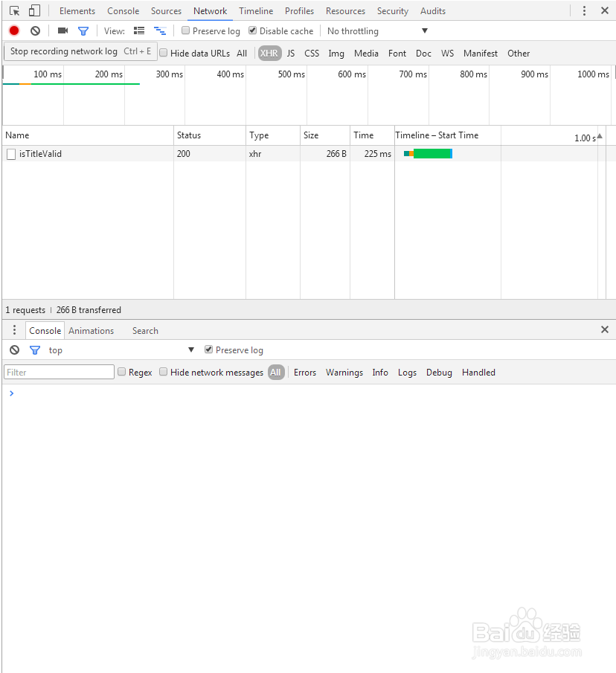Go to Resources tab
616x673 pixels.
point(345,10)
